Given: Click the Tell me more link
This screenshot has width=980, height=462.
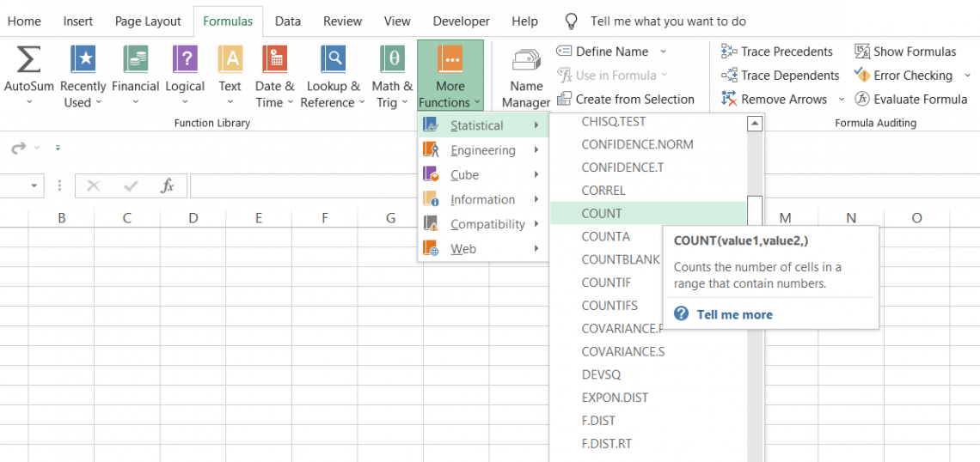Looking at the screenshot, I should coord(734,314).
